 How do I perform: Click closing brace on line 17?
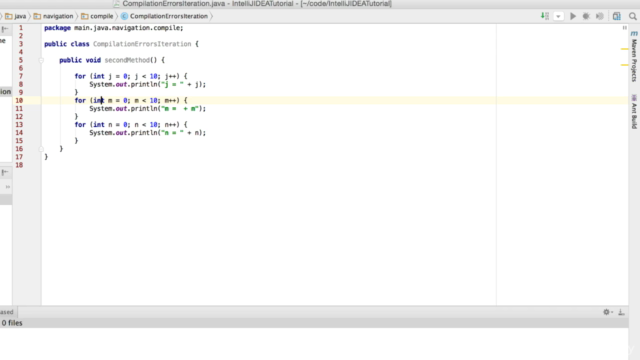tap(46, 157)
